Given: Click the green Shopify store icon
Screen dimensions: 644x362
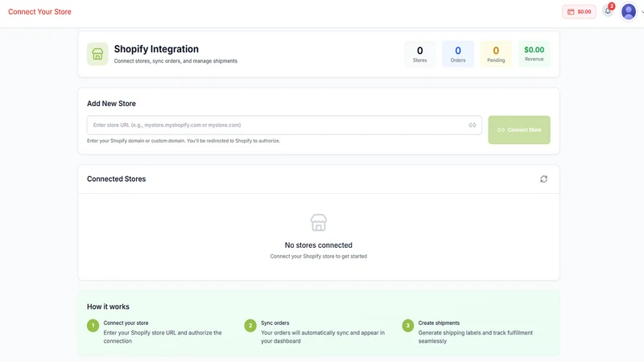Looking at the screenshot, I should (97, 54).
